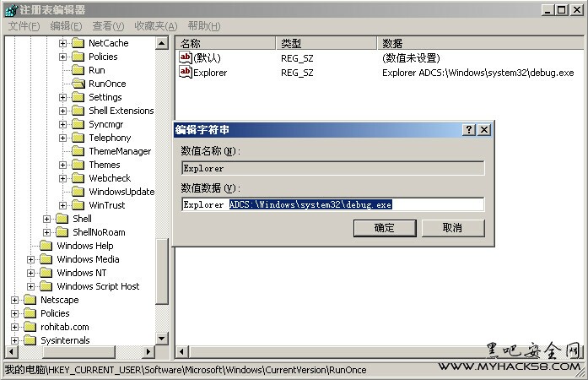Select the RunOnce folder icon
This screenshot has width=588, height=380.
tap(78, 84)
